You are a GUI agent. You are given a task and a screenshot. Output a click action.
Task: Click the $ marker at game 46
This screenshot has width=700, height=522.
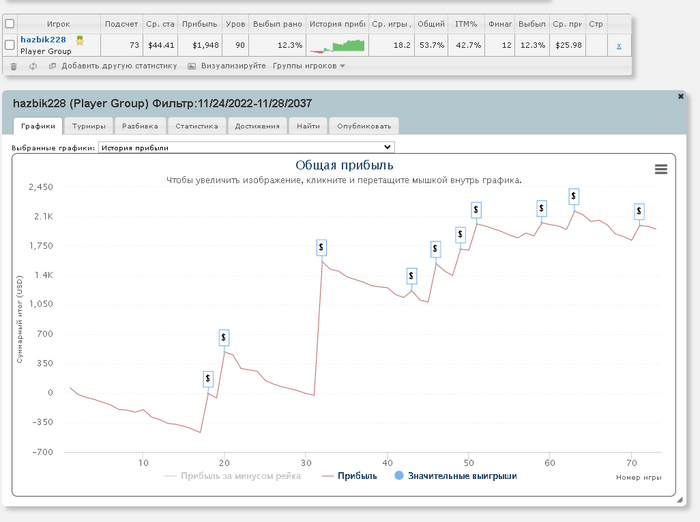tap(435, 249)
